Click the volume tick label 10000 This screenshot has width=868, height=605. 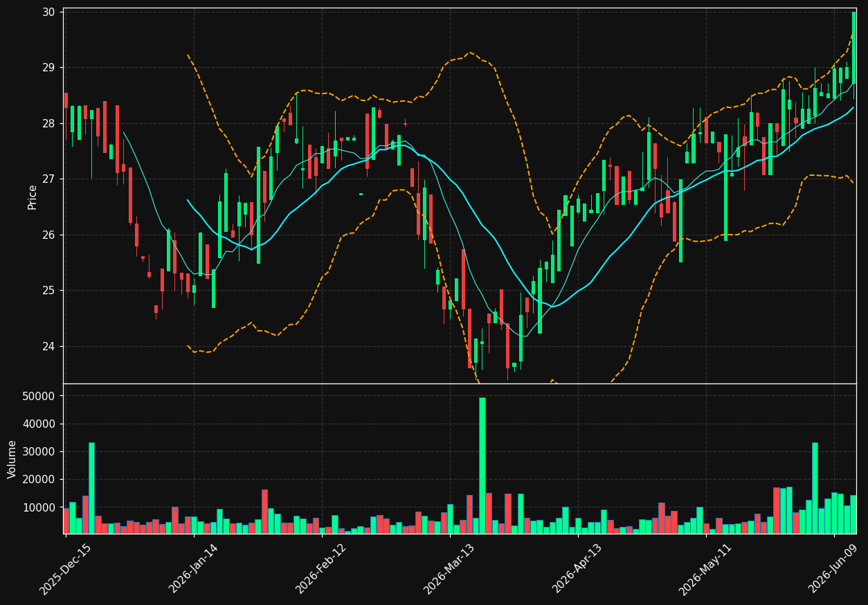click(39, 507)
